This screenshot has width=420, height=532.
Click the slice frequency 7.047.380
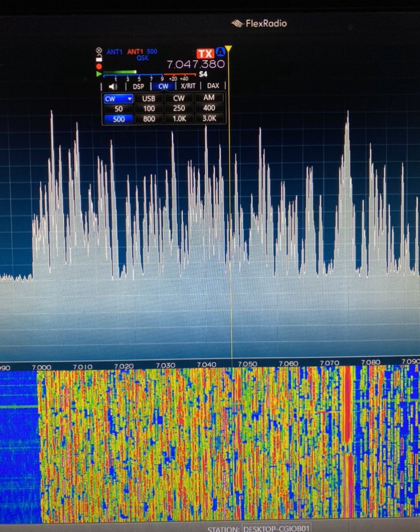click(196, 64)
